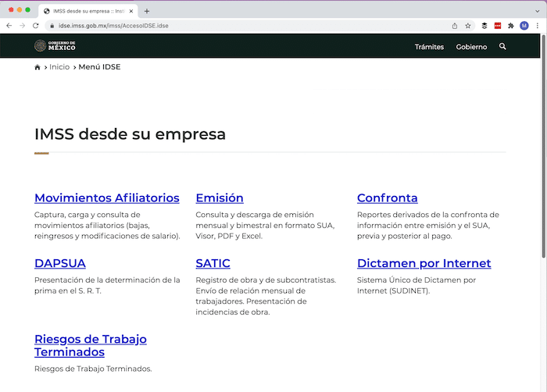547x392 pixels.
Task: Expand the tab search chevron
Action: [538, 11]
